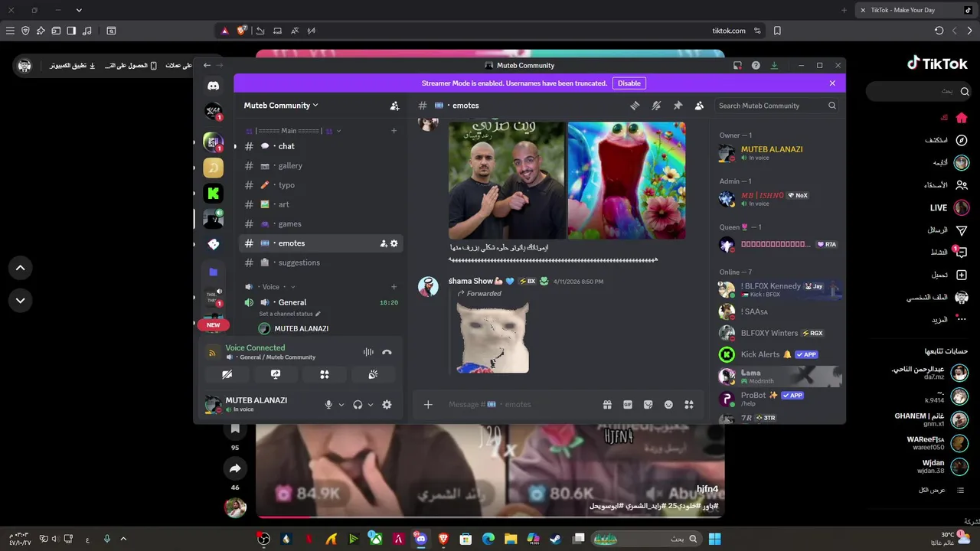Open emotes channel settings gear
The image size is (980, 551).
[394, 243]
